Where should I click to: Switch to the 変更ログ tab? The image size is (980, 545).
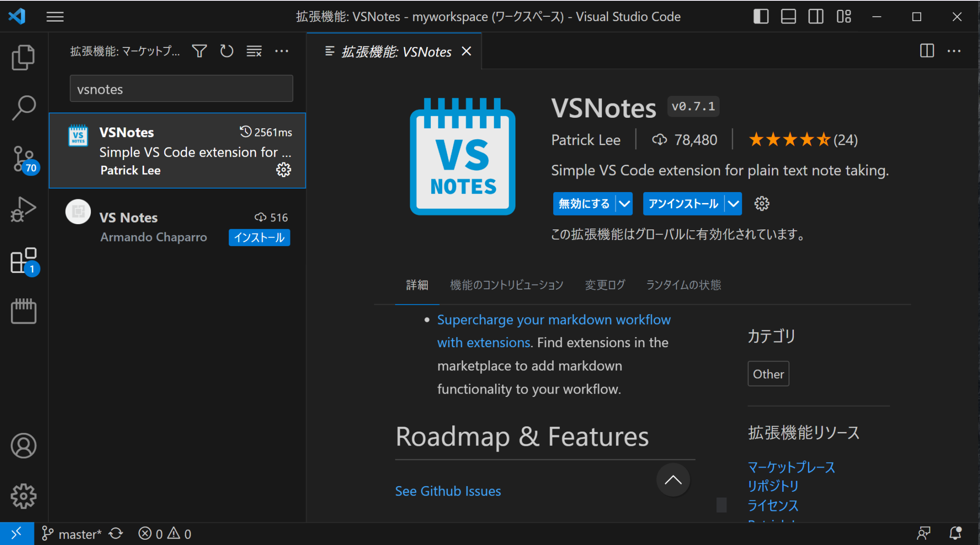click(604, 284)
